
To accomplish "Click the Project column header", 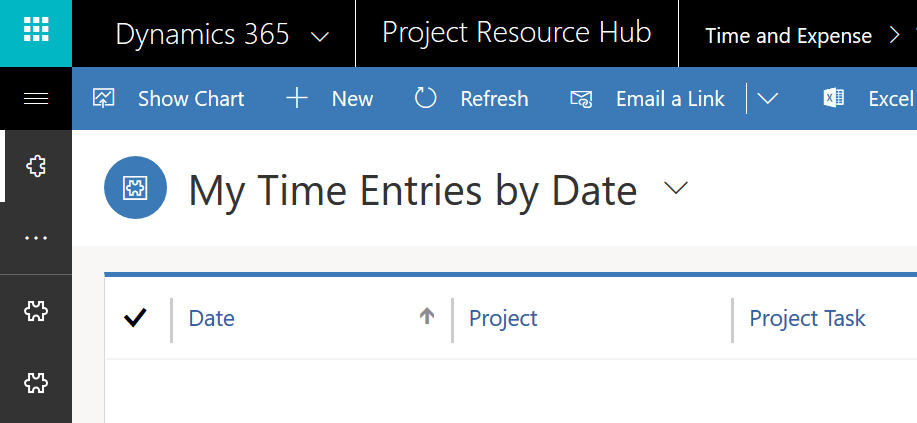I will 503,318.
